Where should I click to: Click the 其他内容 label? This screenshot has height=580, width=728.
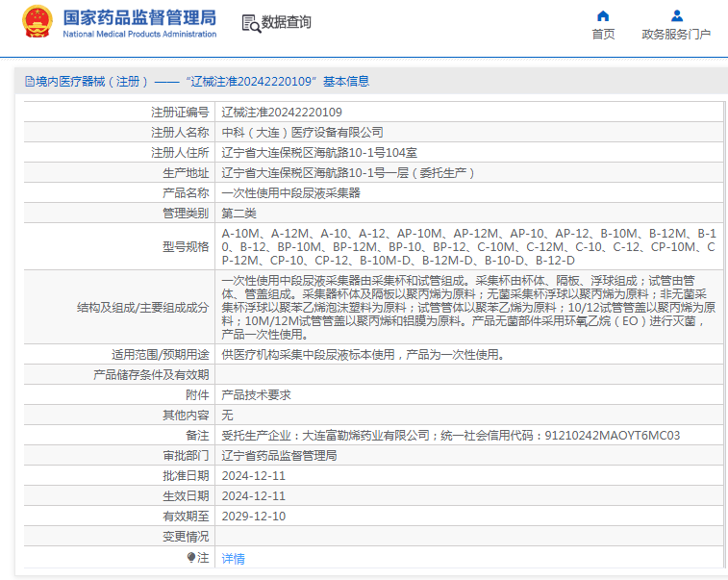click(186, 416)
